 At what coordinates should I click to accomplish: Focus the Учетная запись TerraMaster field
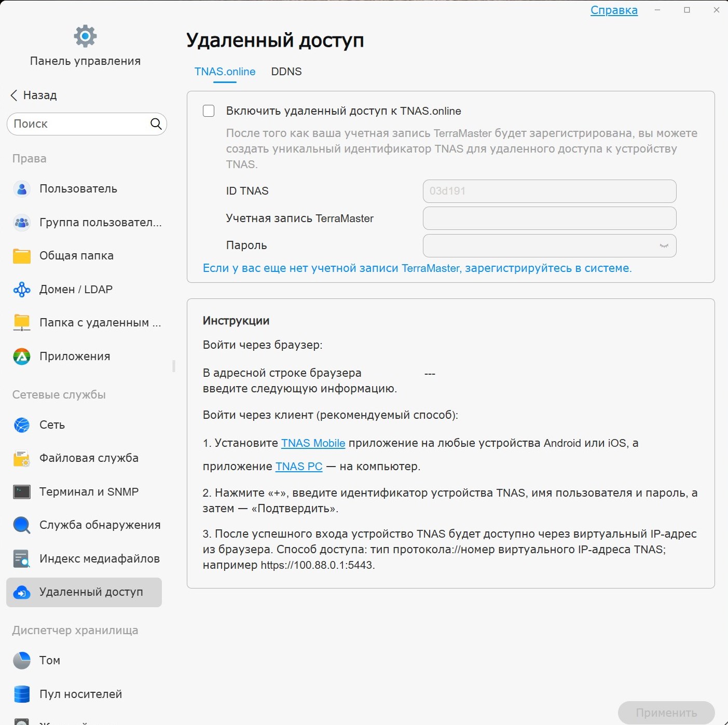pyautogui.click(x=550, y=218)
